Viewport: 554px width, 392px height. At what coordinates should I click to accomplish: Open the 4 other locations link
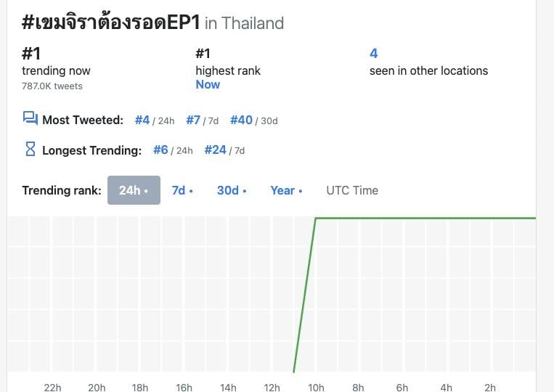tap(373, 53)
